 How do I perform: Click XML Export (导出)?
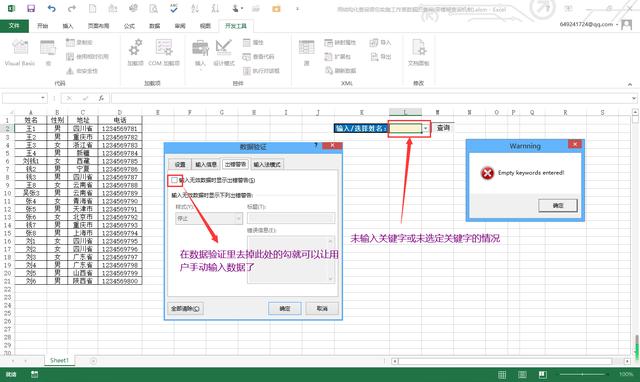[x=380, y=56]
